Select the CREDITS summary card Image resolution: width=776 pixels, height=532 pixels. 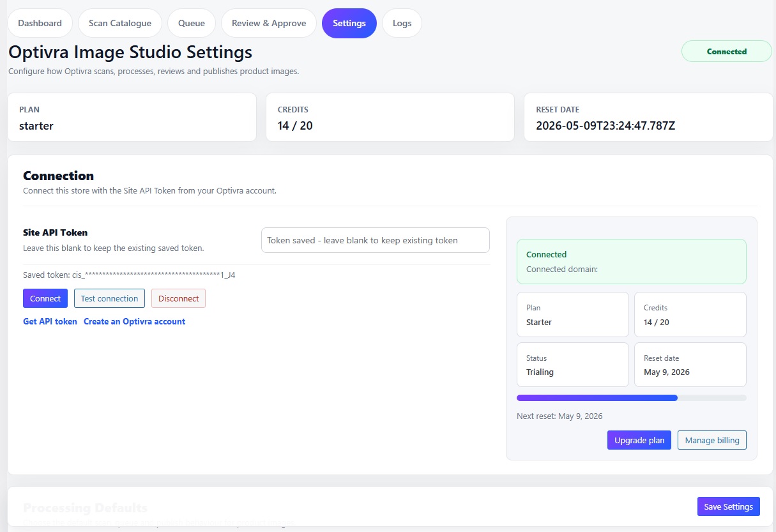click(390, 117)
